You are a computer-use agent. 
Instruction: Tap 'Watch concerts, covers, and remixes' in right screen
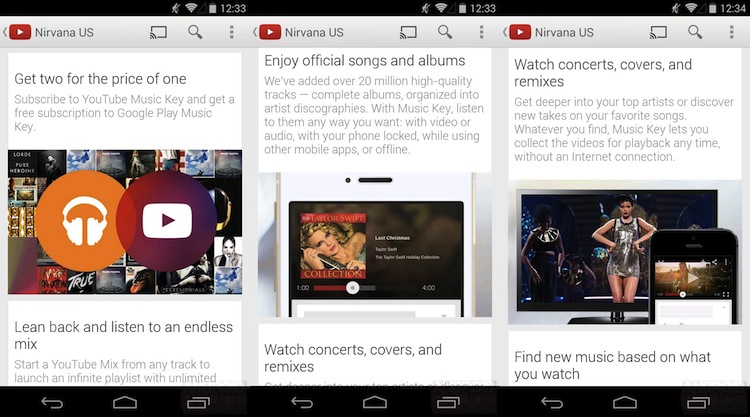[x=603, y=73]
